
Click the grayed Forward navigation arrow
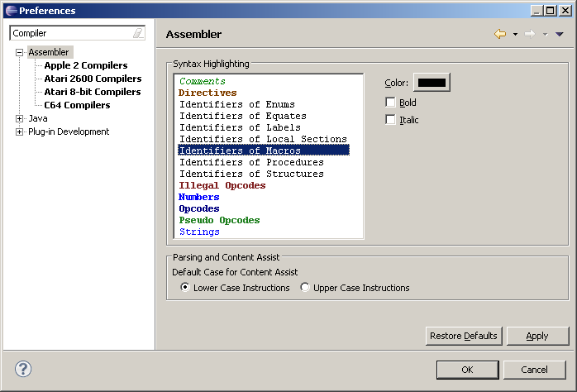point(530,34)
